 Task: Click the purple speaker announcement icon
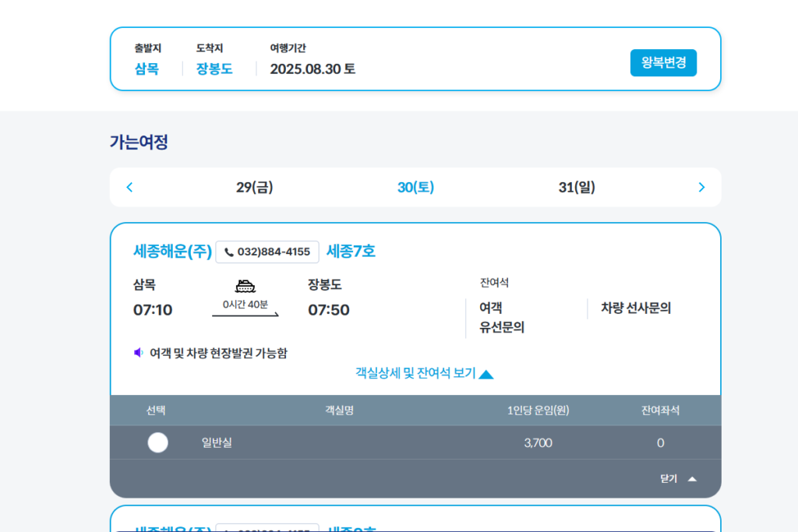(139, 353)
